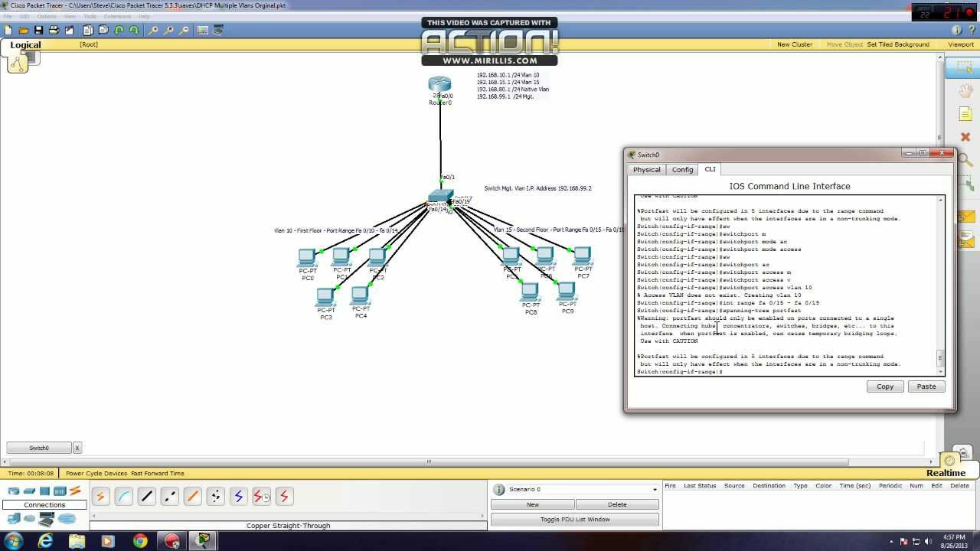Image resolution: width=980 pixels, height=551 pixels.
Task: Delete the current scenario
Action: click(x=617, y=505)
